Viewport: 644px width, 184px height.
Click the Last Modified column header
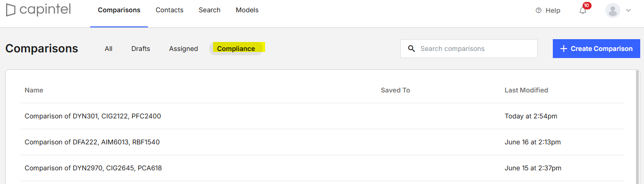click(526, 90)
